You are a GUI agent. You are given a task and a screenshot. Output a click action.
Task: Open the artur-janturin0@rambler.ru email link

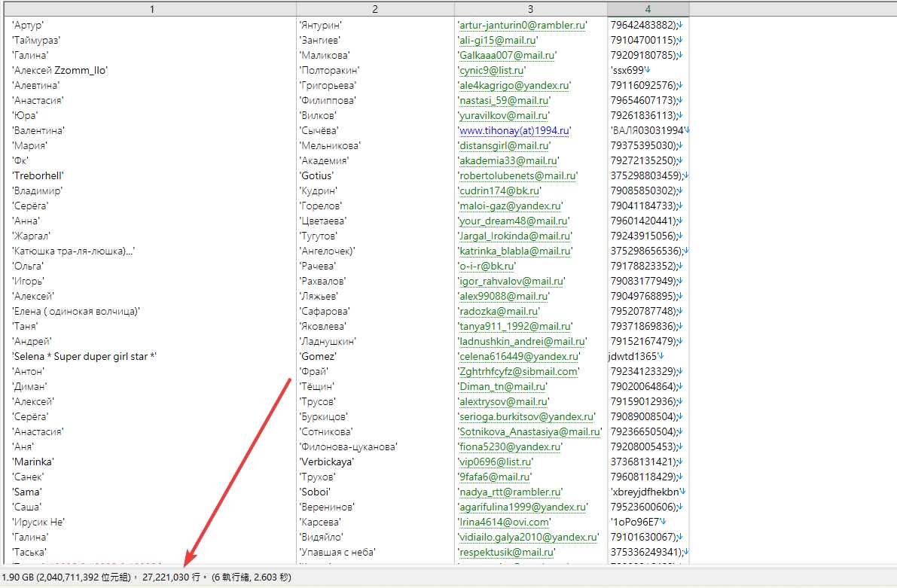[x=522, y=25]
